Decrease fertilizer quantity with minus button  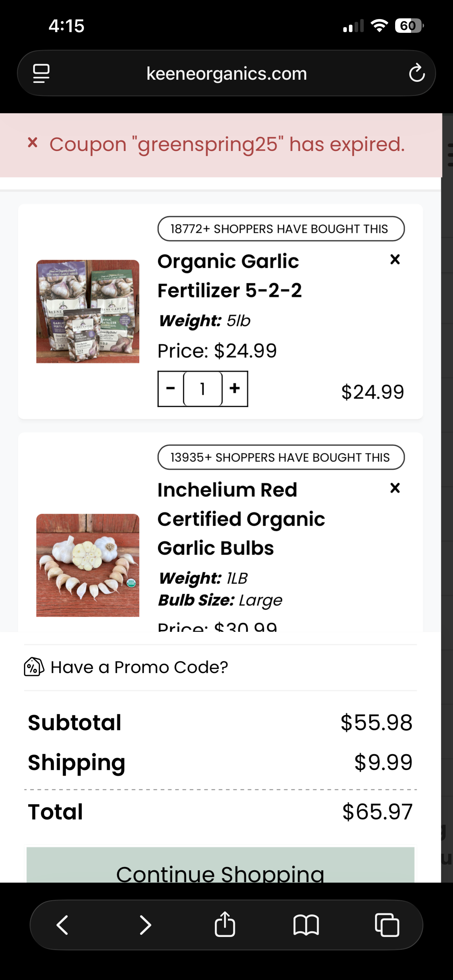(x=170, y=389)
